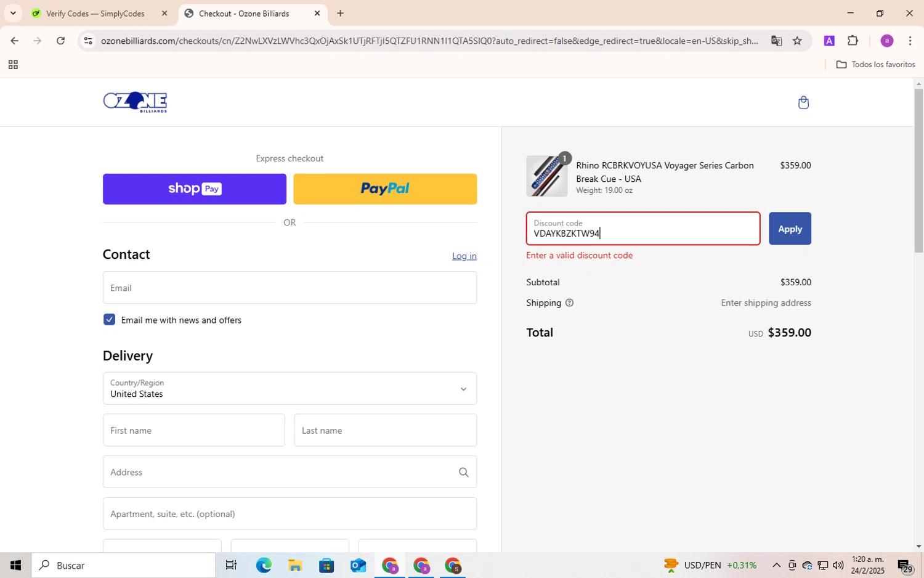Viewport: 924px width, 578px height.
Task: Reload the checkout page
Action: click(60, 41)
